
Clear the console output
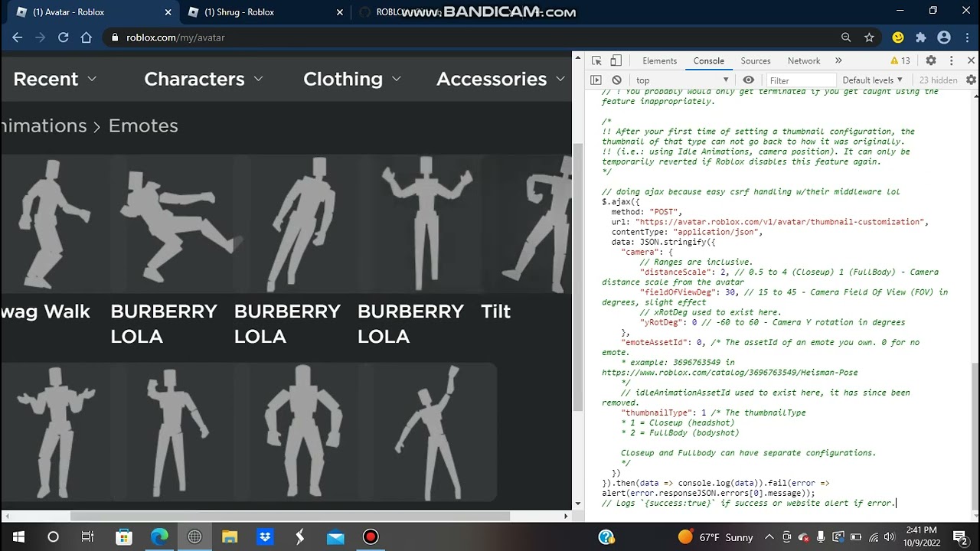(x=617, y=80)
